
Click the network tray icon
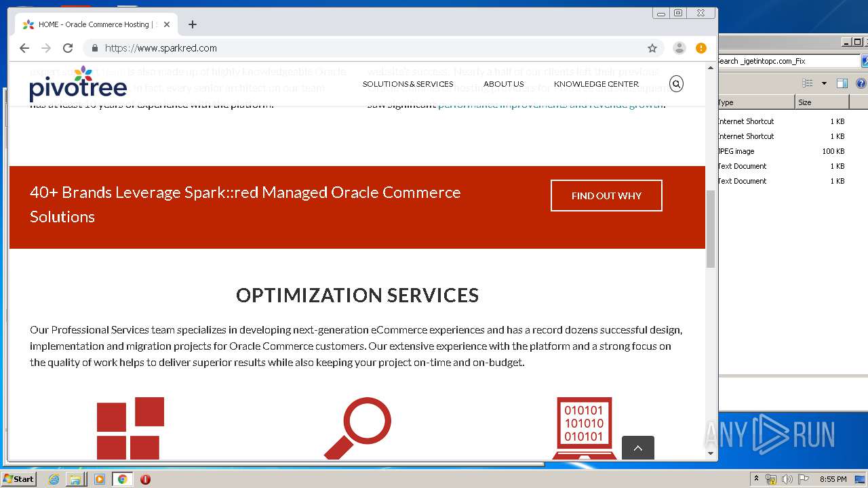point(771,479)
